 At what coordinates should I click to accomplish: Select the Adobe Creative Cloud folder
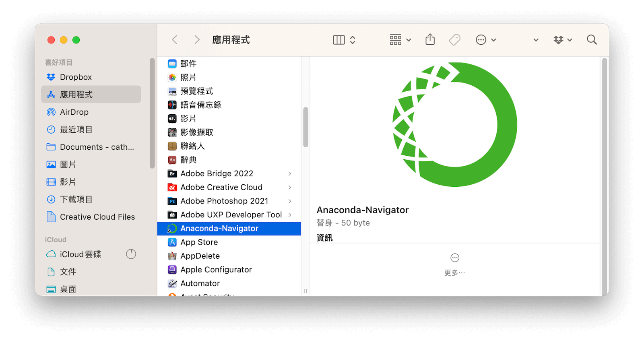coord(229,187)
